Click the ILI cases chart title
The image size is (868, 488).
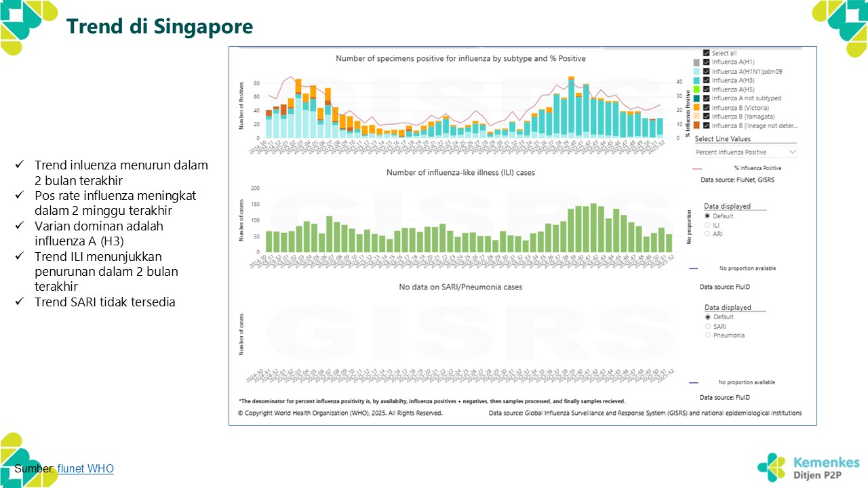pyautogui.click(x=460, y=173)
